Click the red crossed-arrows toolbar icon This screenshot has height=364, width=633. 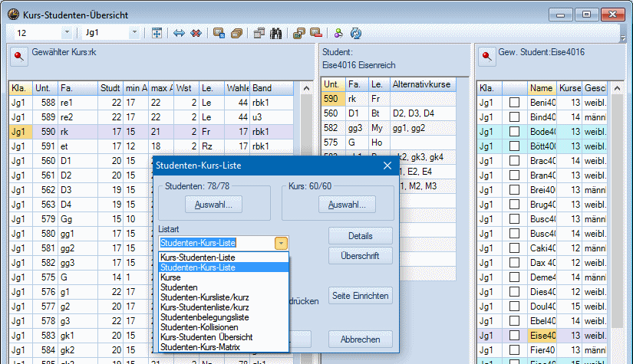pyautogui.click(x=196, y=33)
